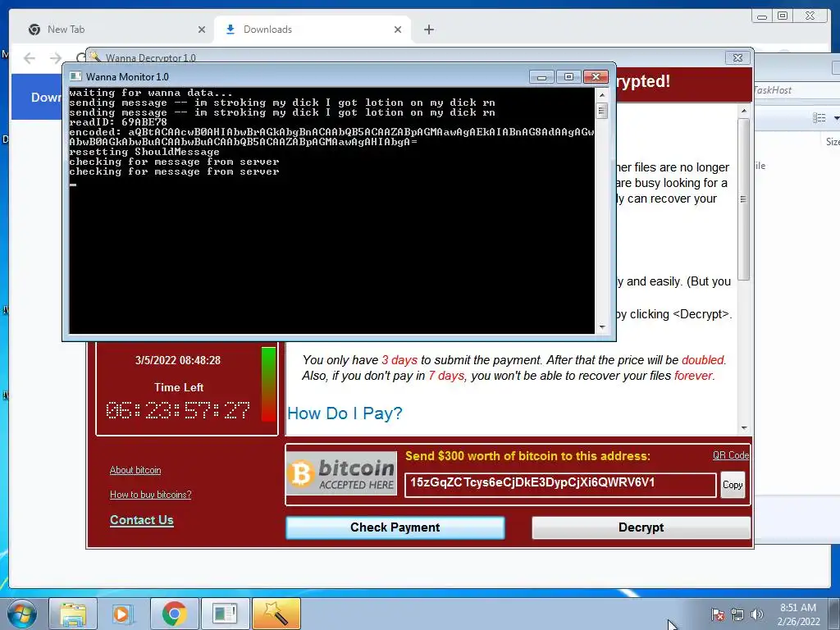Image resolution: width=840 pixels, height=630 pixels.
Task: Close the New Tab browser tab
Action: pos(202,30)
